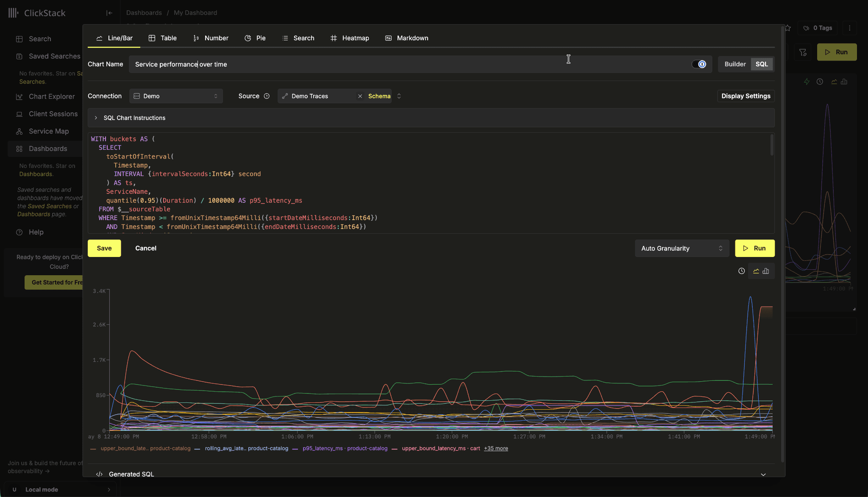
Task: Click the SQL editor vertical scrollbar
Action: coord(772,145)
